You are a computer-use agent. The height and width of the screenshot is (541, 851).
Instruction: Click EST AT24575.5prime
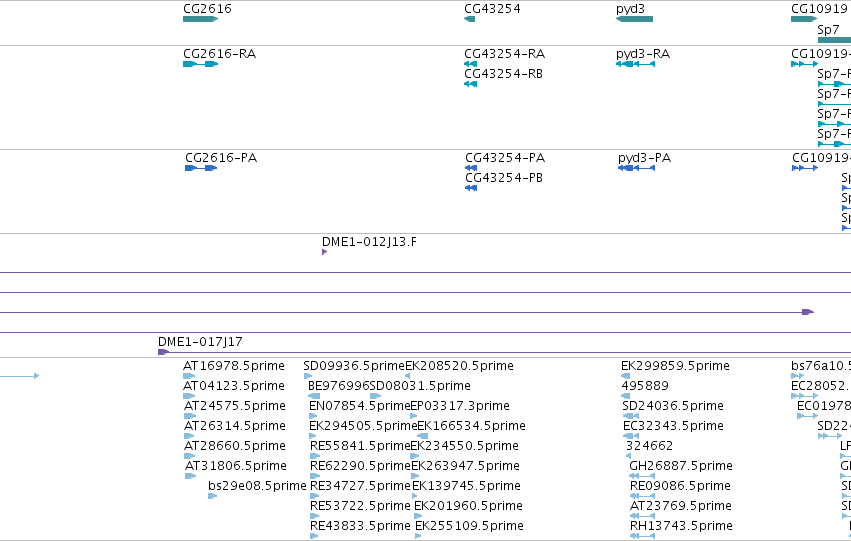tap(234, 406)
